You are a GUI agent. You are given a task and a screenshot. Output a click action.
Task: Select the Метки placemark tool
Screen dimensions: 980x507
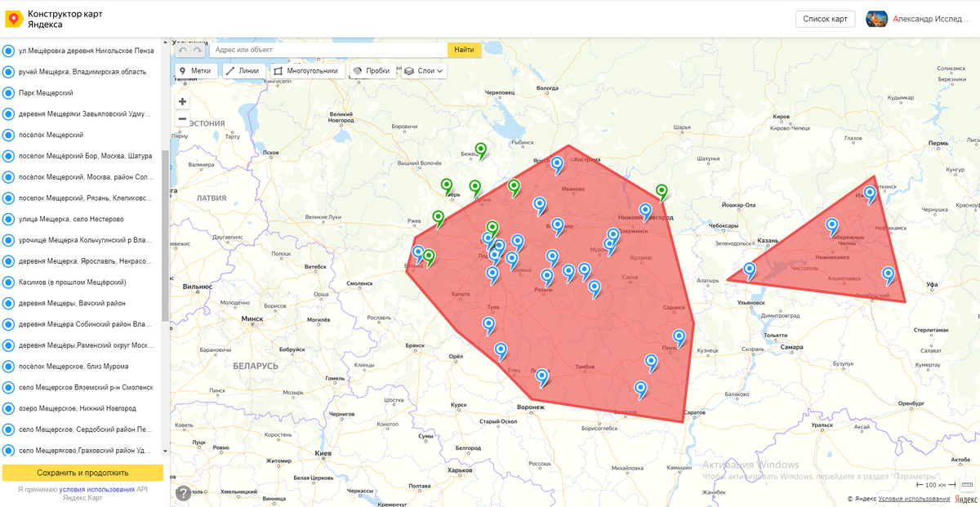click(x=194, y=71)
